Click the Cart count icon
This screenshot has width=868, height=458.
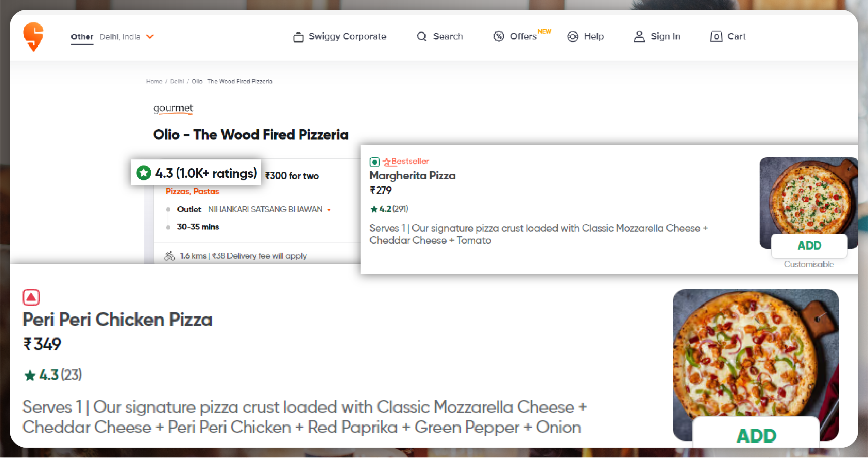pyautogui.click(x=716, y=36)
